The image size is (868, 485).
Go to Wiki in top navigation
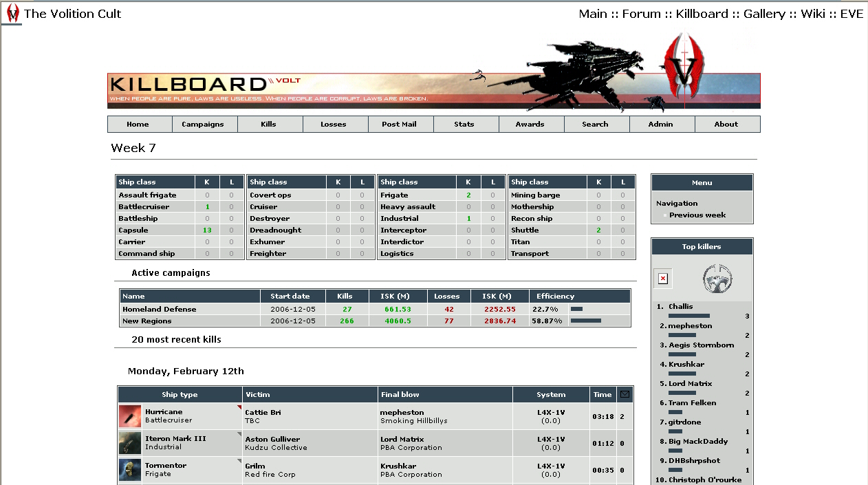813,14
